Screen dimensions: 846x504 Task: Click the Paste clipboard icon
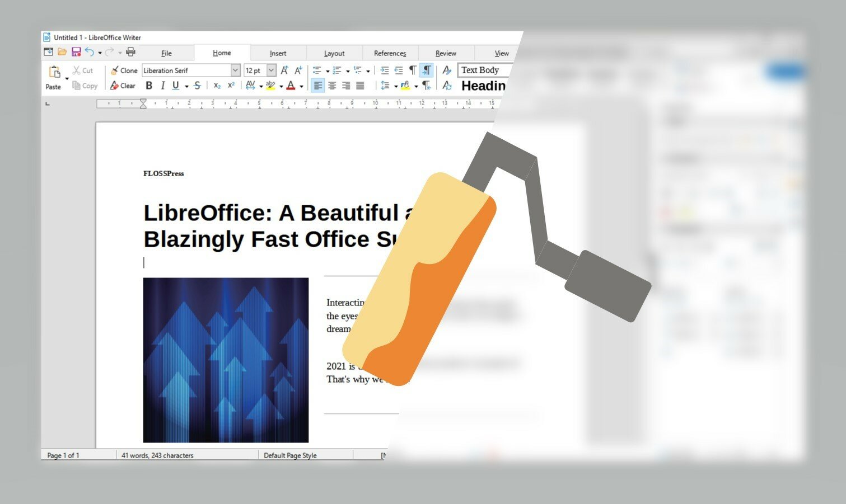pyautogui.click(x=54, y=72)
